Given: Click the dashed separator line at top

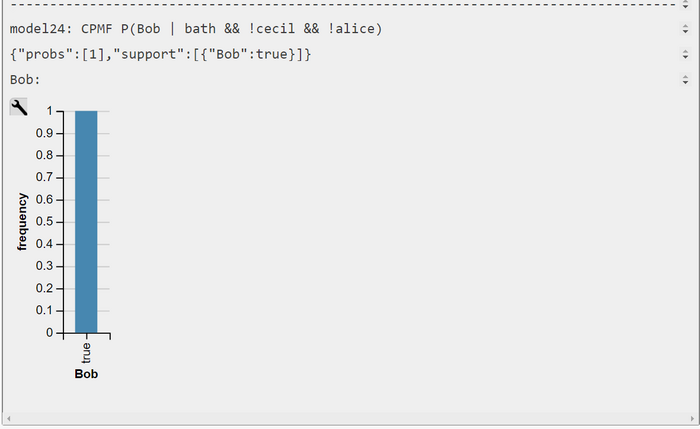Looking at the screenshot, I should coord(342,4).
